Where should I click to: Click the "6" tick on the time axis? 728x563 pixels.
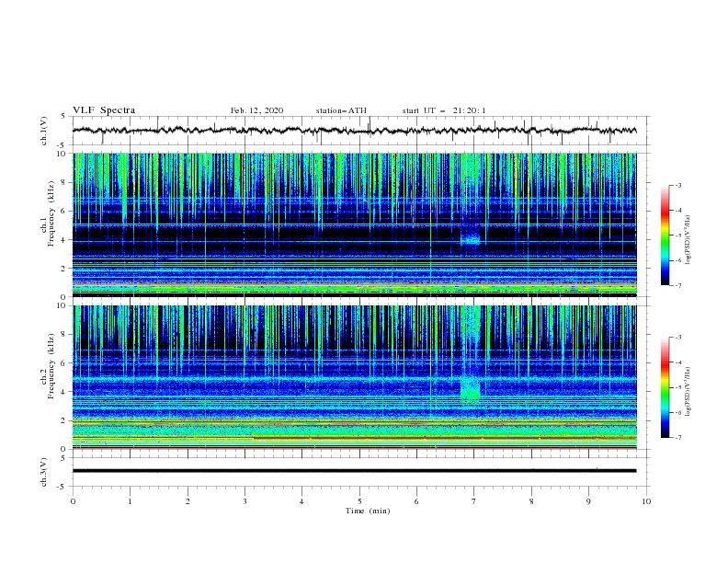tap(416, 501)
